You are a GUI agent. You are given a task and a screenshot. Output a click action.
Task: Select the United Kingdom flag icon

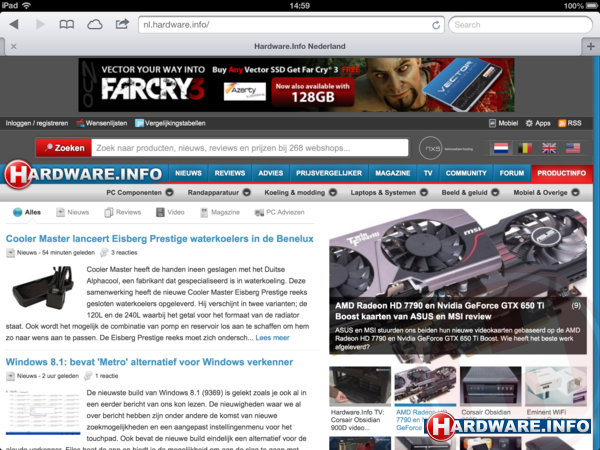tap(549, 148)
